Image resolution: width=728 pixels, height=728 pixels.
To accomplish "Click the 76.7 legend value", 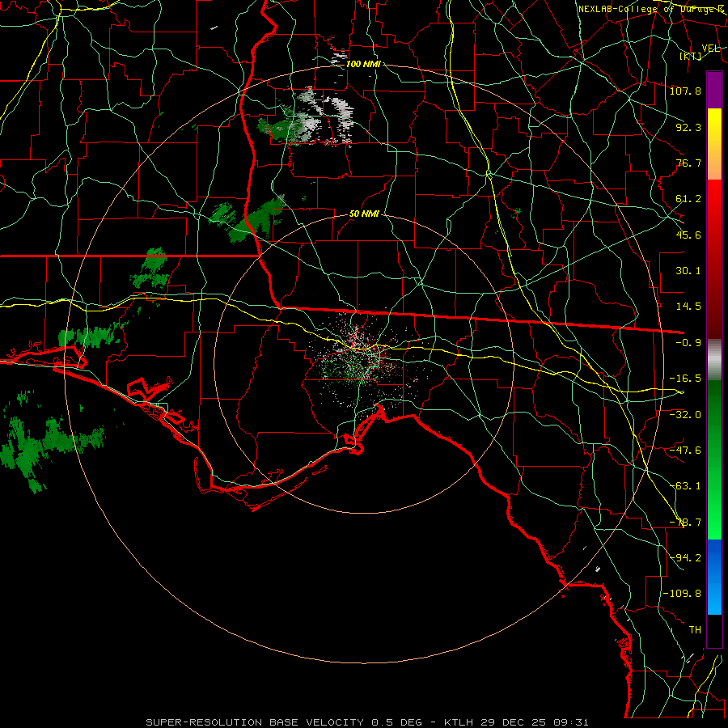I will (x=688, y=163).
